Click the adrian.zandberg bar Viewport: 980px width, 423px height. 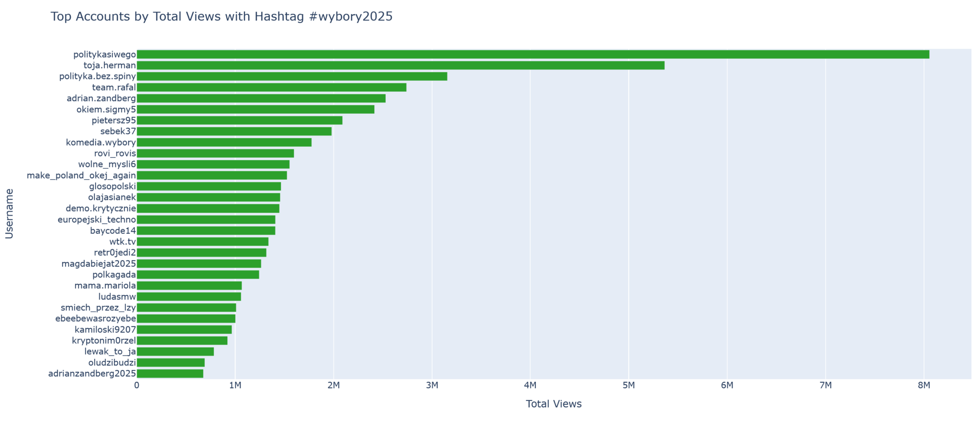click(x=261, y=98)
